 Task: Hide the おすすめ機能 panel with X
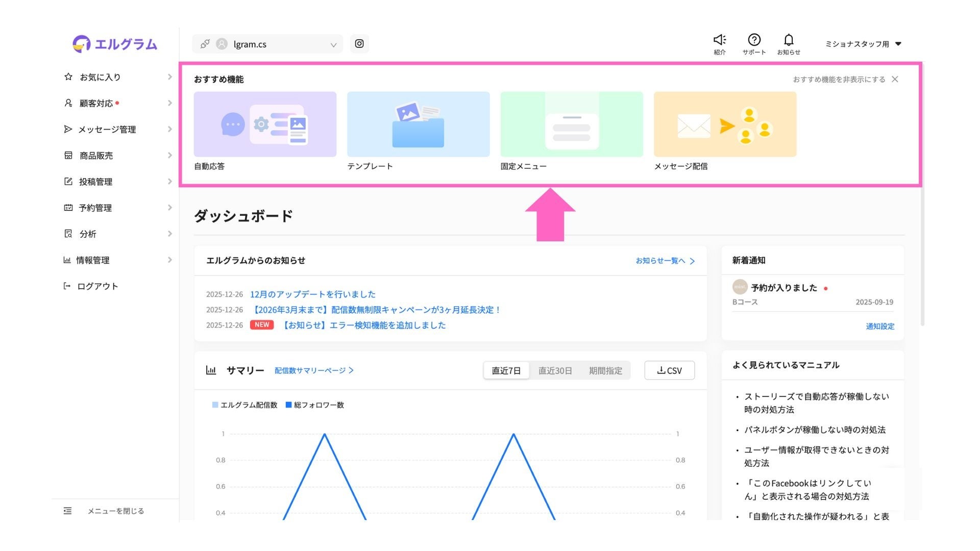click(895, 79)
